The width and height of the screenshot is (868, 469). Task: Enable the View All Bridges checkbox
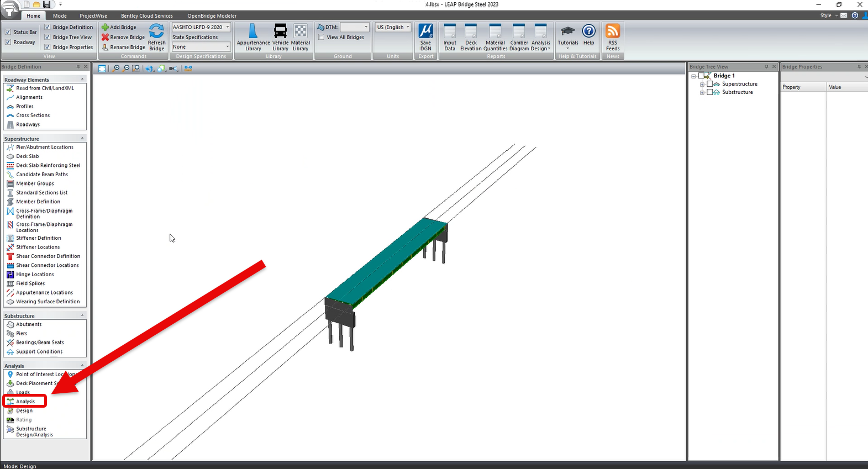[x=321, y=37]
